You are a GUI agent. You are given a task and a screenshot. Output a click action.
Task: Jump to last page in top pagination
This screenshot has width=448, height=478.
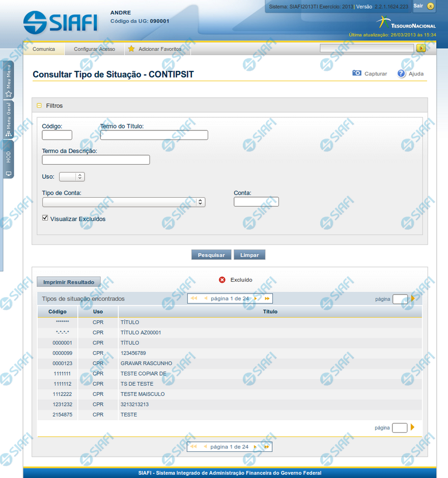click(x=266, y=299)
